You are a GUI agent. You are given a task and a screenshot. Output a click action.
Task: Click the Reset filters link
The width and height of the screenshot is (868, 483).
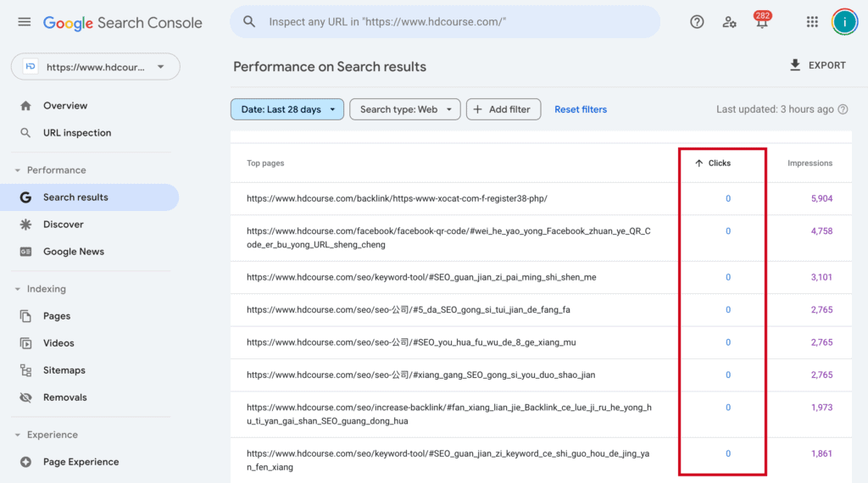(x=581, y=109)
